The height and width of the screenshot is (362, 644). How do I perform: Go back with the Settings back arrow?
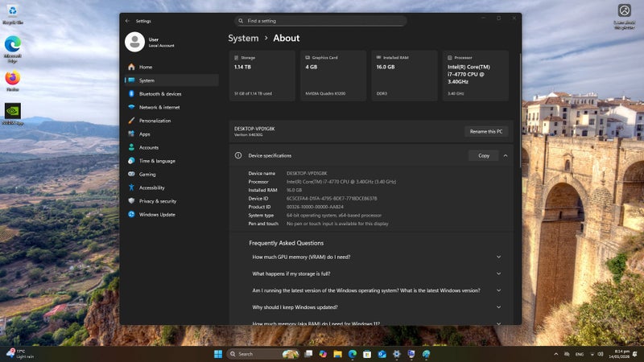click(x=127, y=21)
